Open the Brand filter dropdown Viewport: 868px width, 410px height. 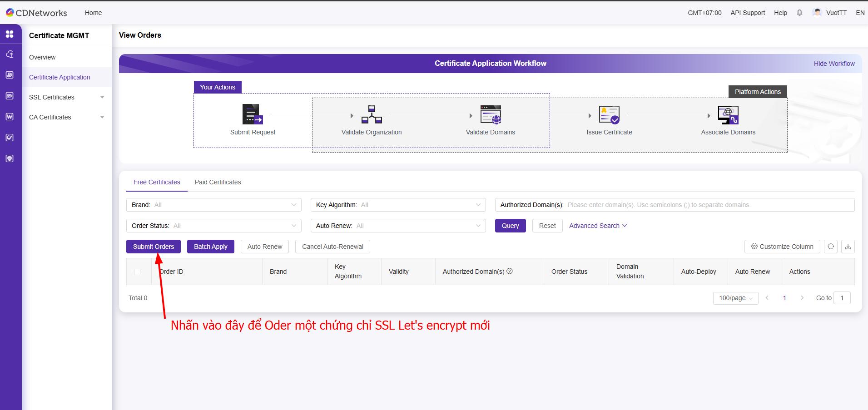[213, 205]
